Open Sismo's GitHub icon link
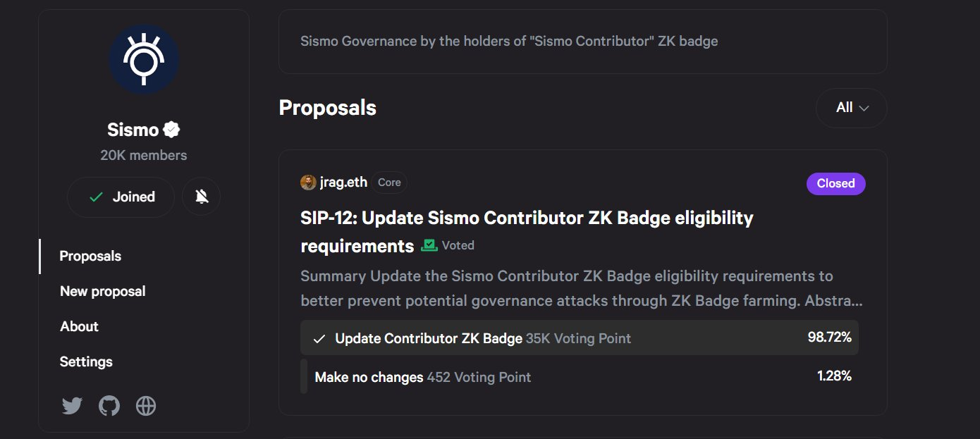 (109, 406)
